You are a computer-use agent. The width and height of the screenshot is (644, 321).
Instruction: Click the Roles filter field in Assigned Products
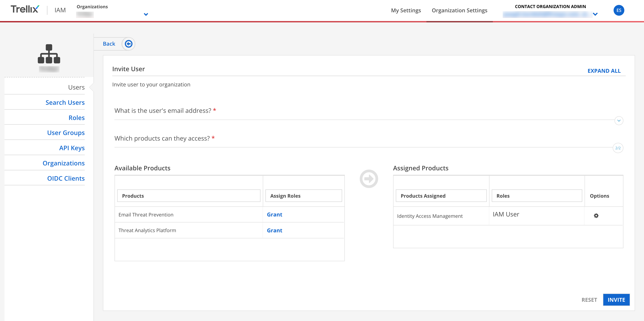[537, 196]
